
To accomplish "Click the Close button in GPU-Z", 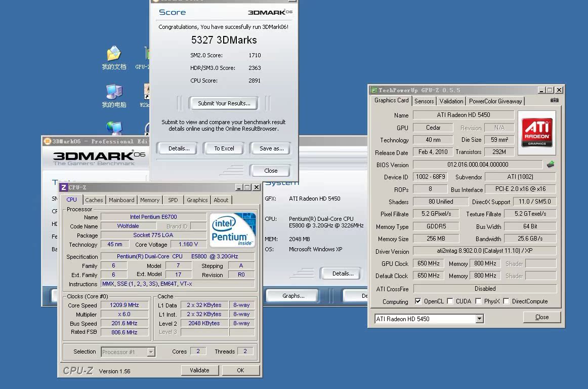I will (x=542, y=317).
